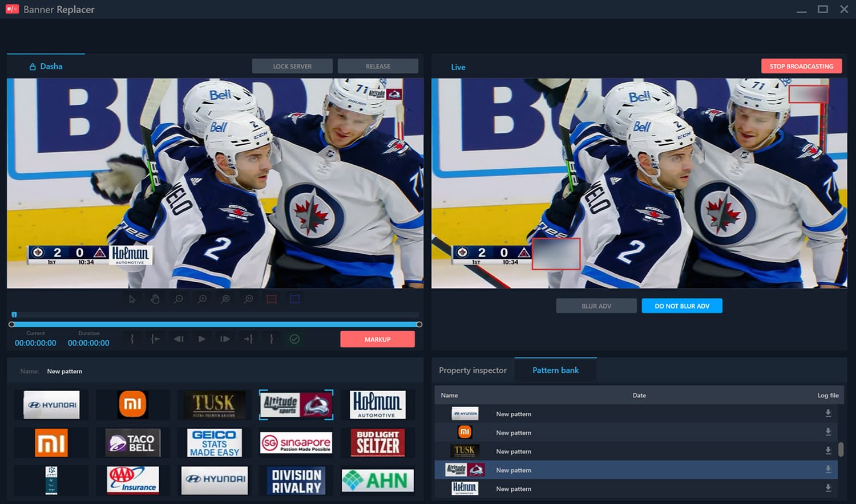Viewport: 856px width, 504px height.
Task: Choose the BLUR ADV option
Action: pyautogui.click(x=596, y=306)
